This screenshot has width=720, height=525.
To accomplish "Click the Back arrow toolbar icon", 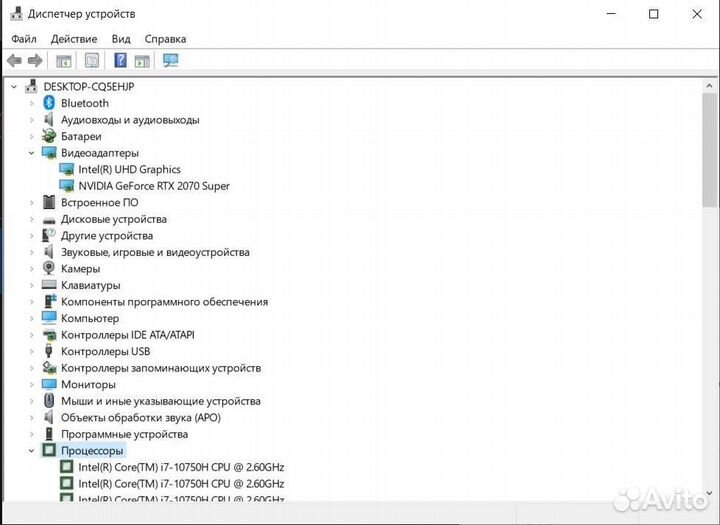I will point(14,60).
